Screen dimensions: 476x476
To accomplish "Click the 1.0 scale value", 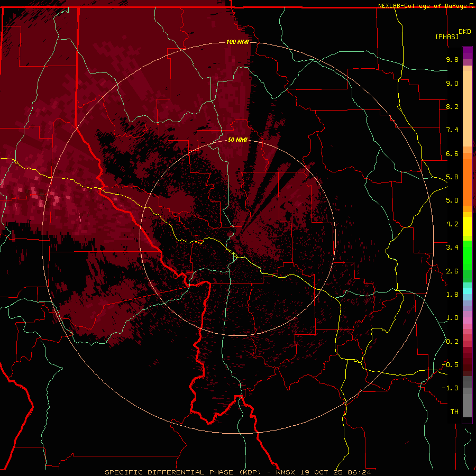I will pyautogui.click(x=452, y=318).
